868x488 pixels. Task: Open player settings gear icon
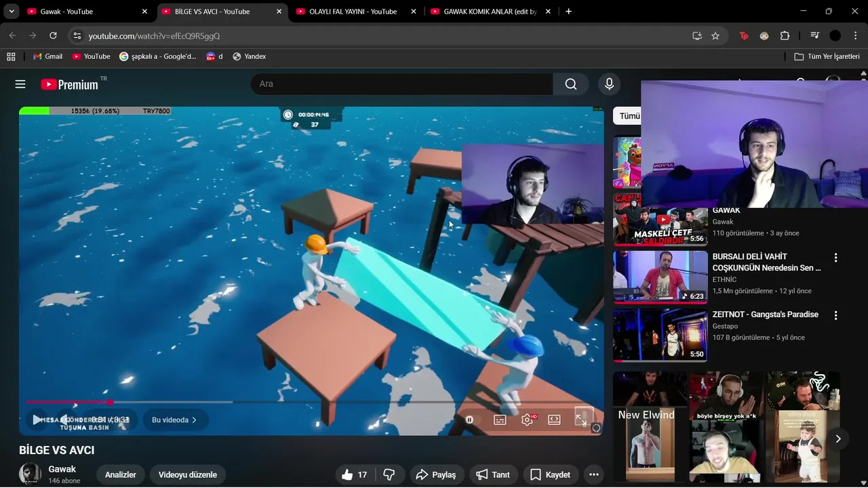(528, 420)
